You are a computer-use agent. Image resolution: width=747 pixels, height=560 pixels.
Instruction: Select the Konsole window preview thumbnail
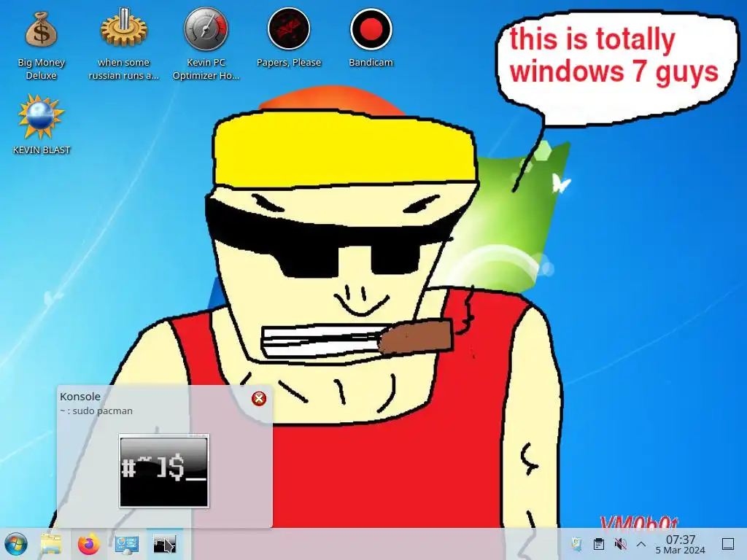pos(164,471)
